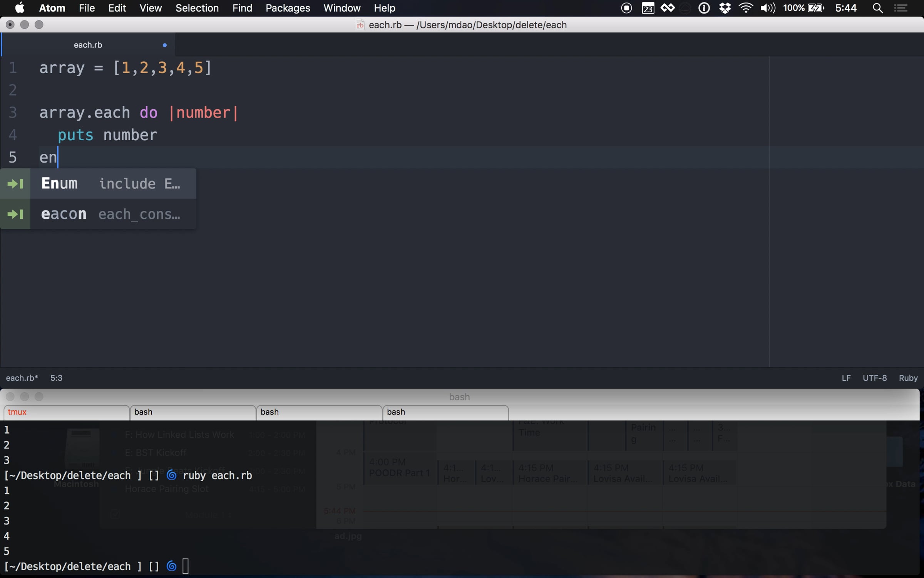Open the calendar 23 menu bar icon
The height and width of the screenshot is (578, 924).
click(648, 8)
